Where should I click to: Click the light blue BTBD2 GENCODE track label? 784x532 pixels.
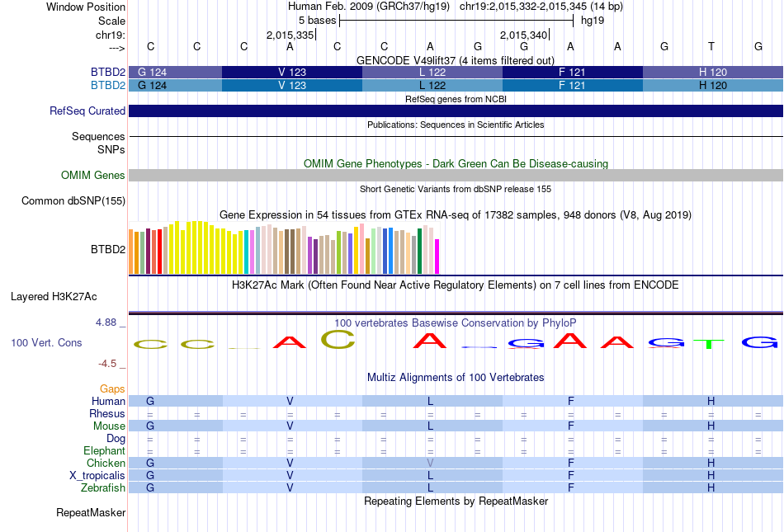(x=107, y=86)
